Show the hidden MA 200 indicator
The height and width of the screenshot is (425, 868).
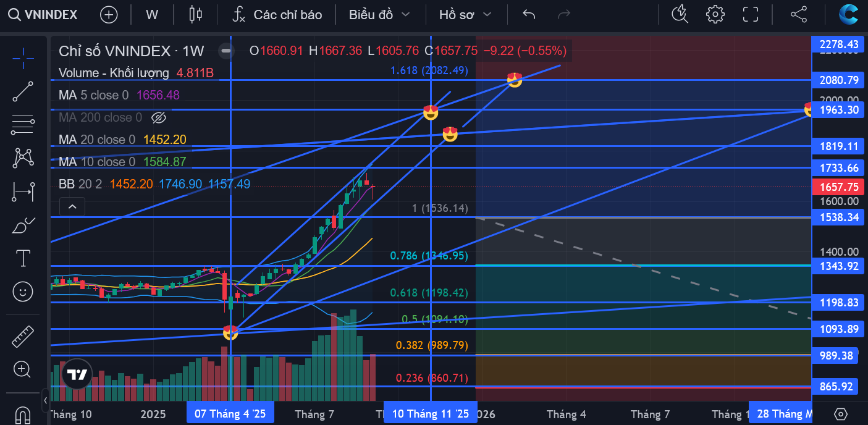159,117
